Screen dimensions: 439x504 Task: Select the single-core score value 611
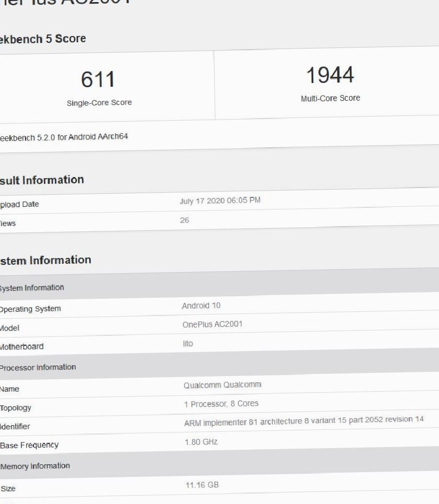(x=98, y=79)
